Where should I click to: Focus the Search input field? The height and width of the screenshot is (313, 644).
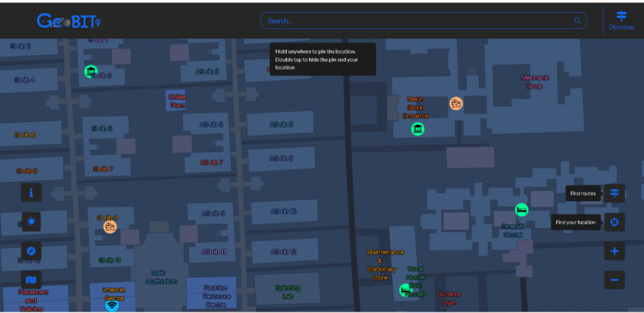coord(423,21)
